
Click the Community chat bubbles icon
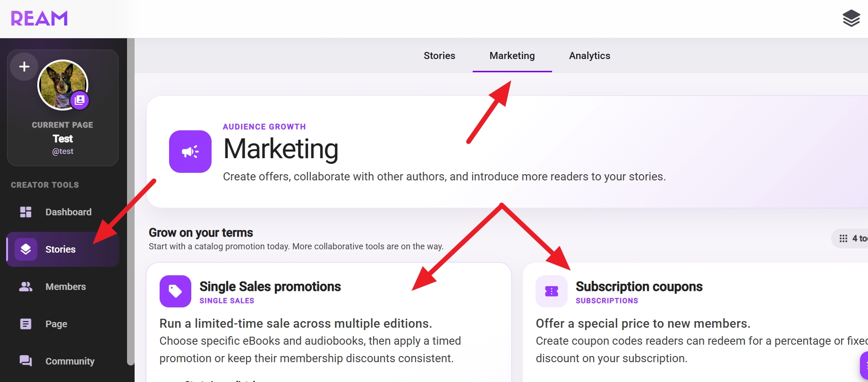(26, 361)
